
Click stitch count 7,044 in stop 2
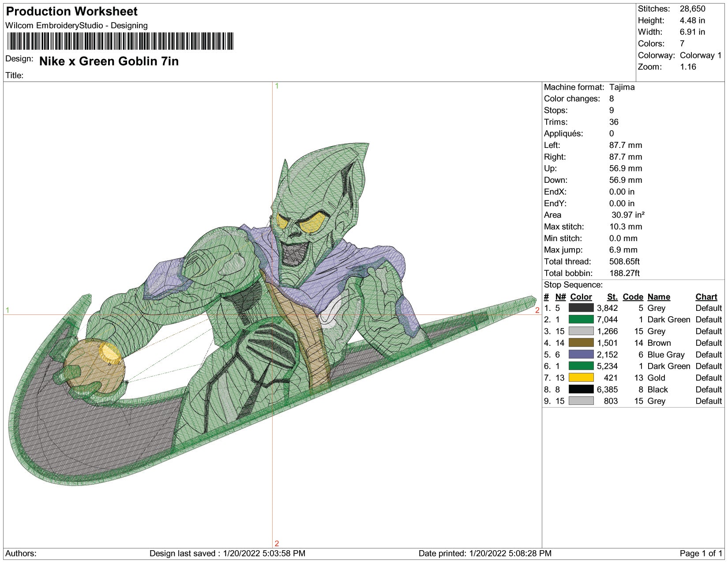pyautogui.click(x=607, y=319)
